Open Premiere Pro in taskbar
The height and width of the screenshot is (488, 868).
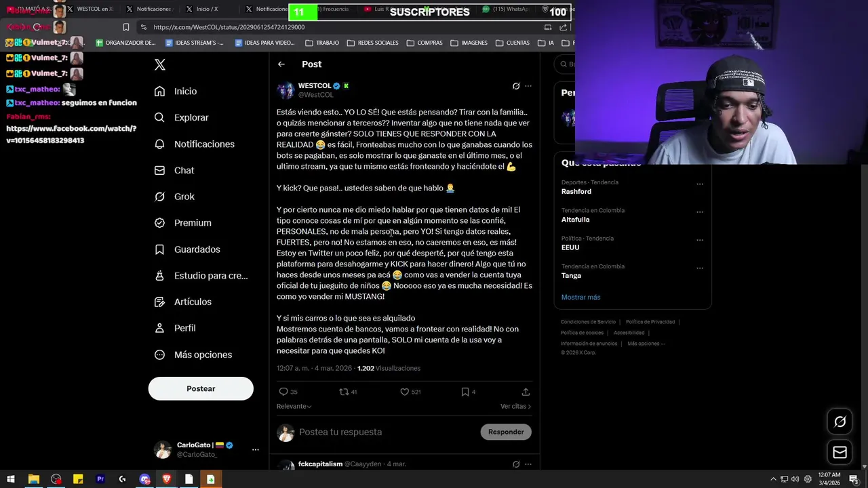click(x=100, y=479)
